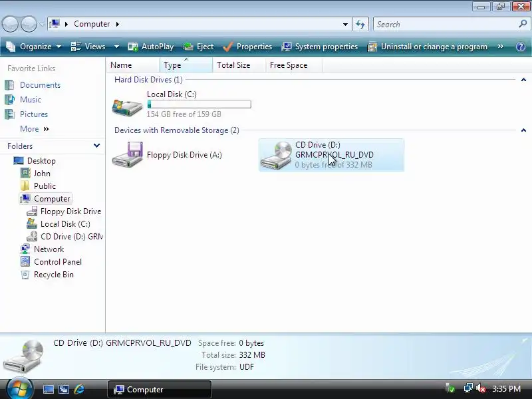
Task: Click Computer taskbar button
Action: coord(160,389)
